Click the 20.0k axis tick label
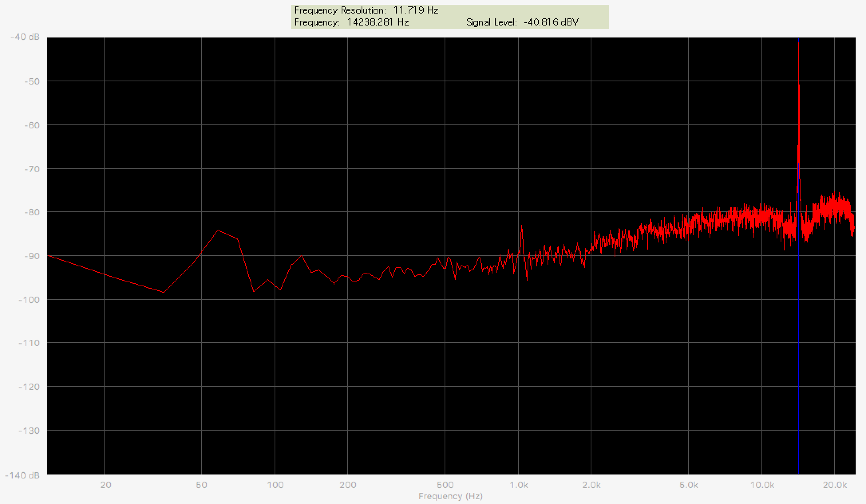866x504 pixels. click(835, 485)
